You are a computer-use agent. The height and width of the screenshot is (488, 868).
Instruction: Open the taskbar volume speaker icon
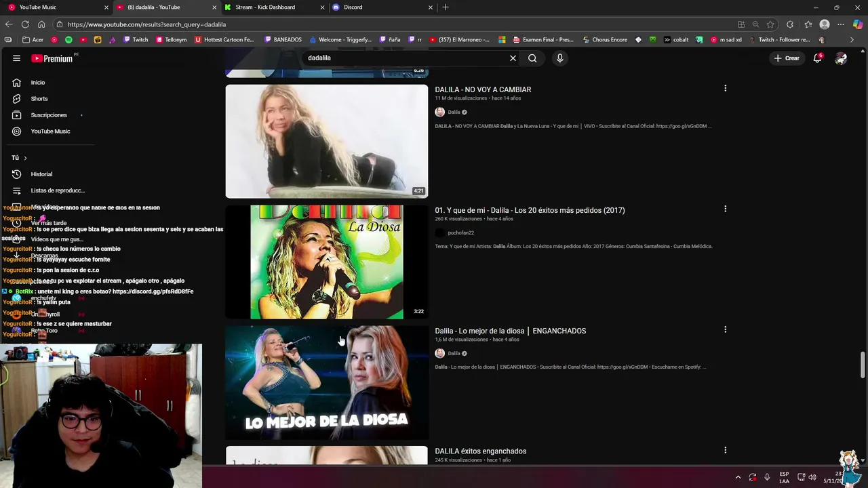(812, 477)
